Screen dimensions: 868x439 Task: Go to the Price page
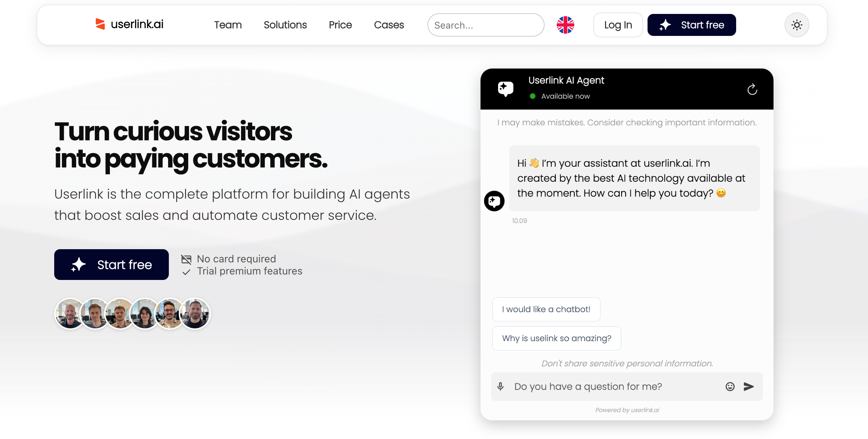pyautogui.click(x=340, y=25)
